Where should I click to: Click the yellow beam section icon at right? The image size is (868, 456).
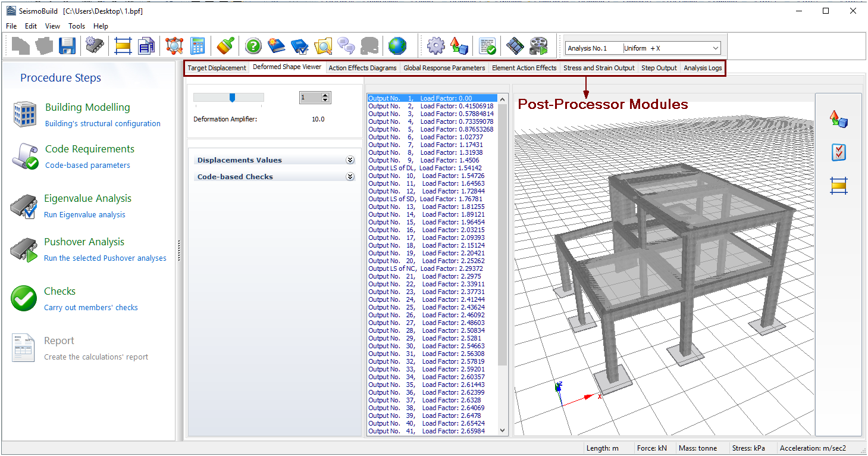point(838,186)
